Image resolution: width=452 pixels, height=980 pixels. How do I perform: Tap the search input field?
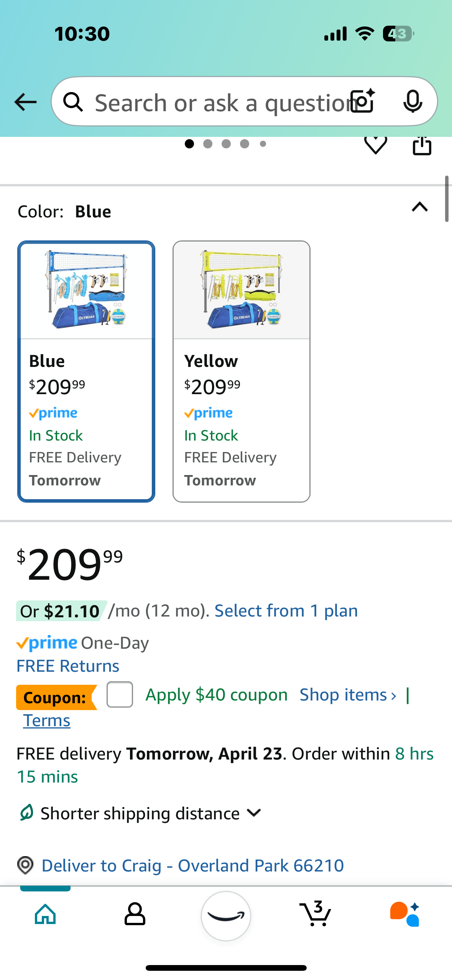[x=221, y=102]
